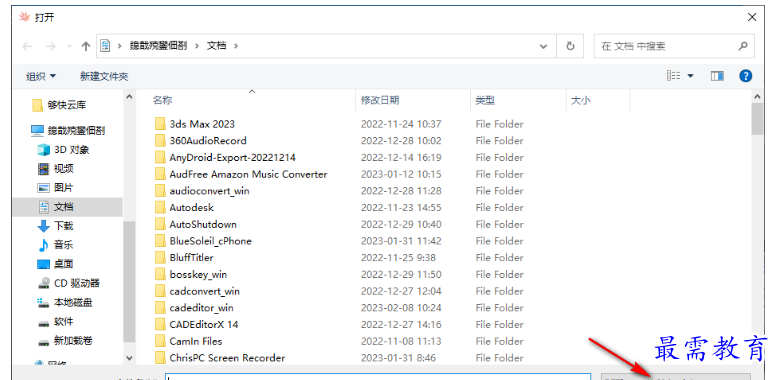Open the view options dropdown arrow
776x380 pixels.
point(690,76)
